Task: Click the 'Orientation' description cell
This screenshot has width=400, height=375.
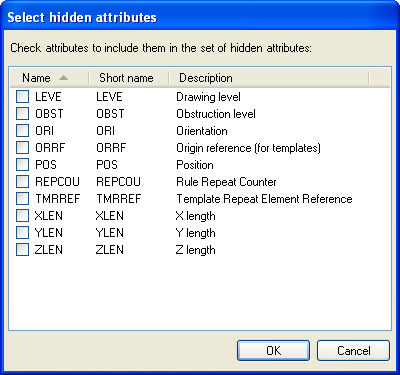Action: (202, 131)
